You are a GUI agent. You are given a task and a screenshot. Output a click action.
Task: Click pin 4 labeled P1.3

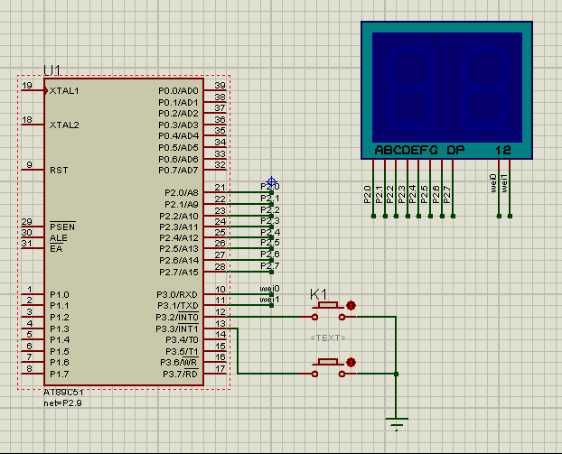click(x=32, y=328)
